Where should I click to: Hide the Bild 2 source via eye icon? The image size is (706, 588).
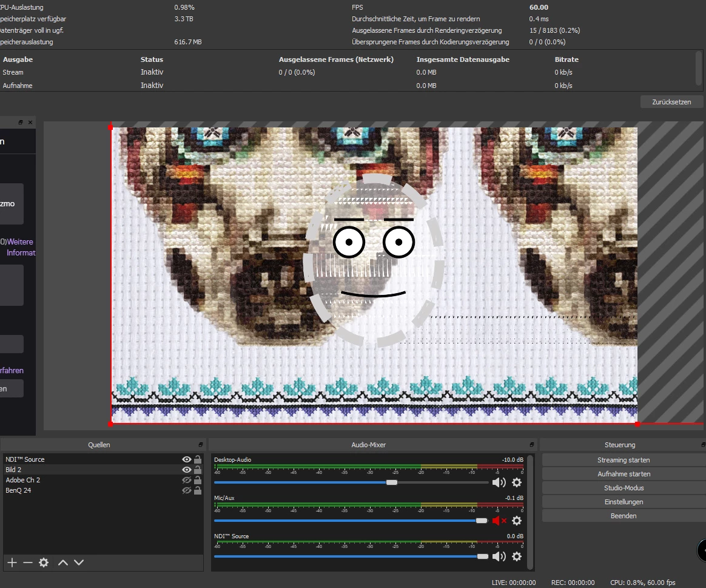pos(186,470)
